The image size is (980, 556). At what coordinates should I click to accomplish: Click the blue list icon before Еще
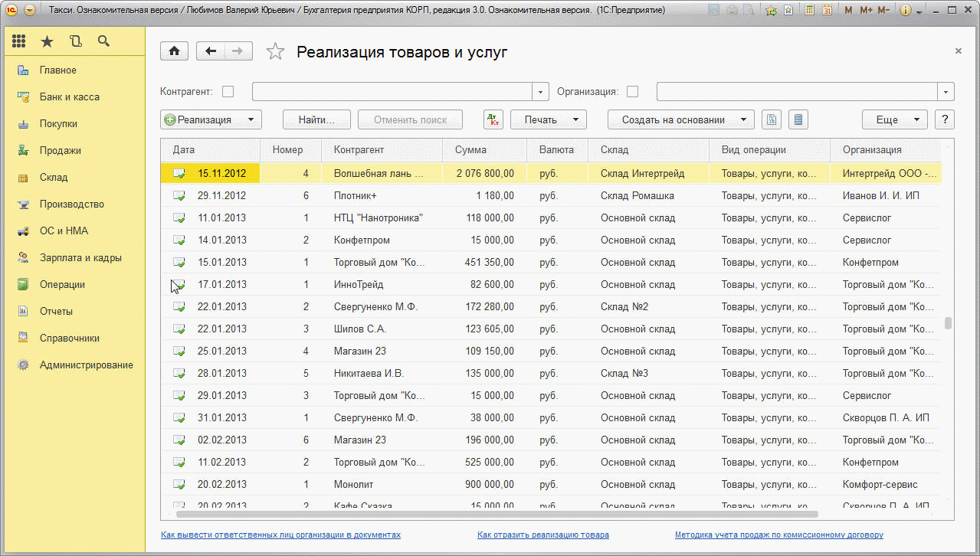coord(798,119)
